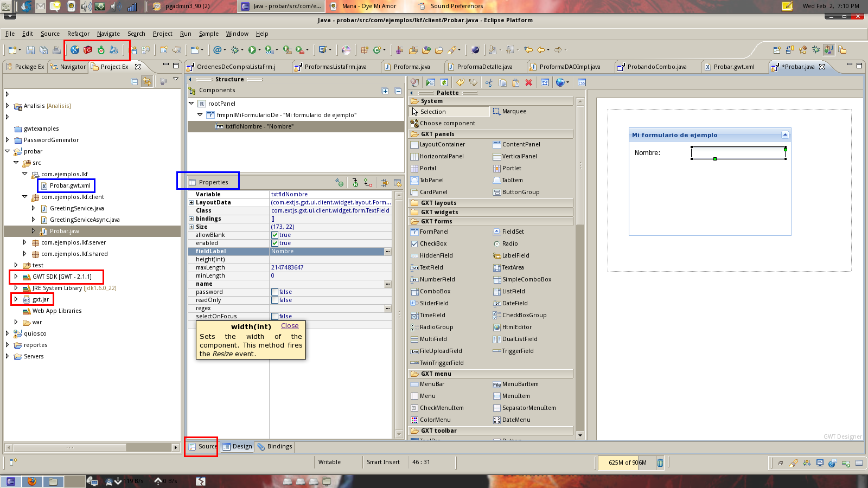Switch to the Bindings tab

pos(275,446)
